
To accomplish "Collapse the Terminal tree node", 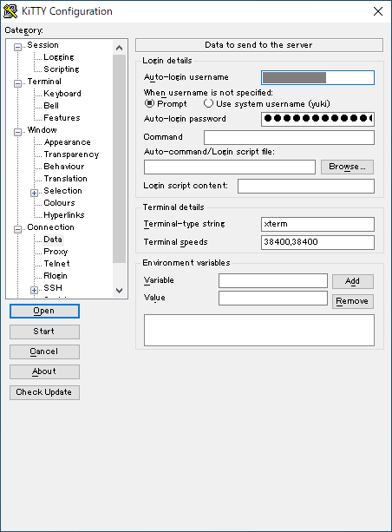I will (17, 83).
